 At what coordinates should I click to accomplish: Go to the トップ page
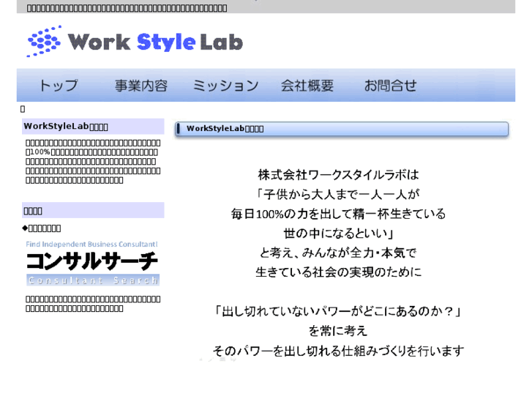click(59, 86)
